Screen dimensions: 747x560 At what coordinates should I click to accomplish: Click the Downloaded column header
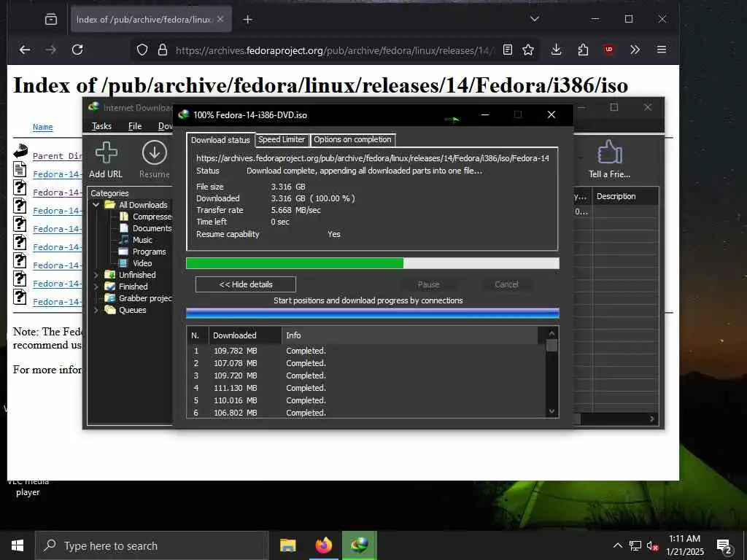point(245,335)
